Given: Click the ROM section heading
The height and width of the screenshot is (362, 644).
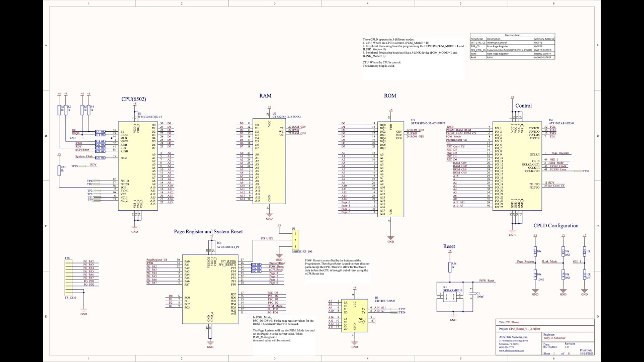Looking at the screenshot, I should coord(390,96).
